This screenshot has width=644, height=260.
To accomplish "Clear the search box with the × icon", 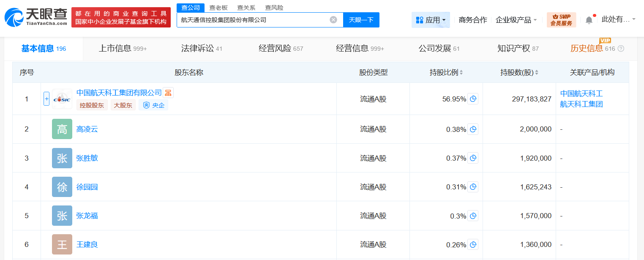I will tap(333, 19).
